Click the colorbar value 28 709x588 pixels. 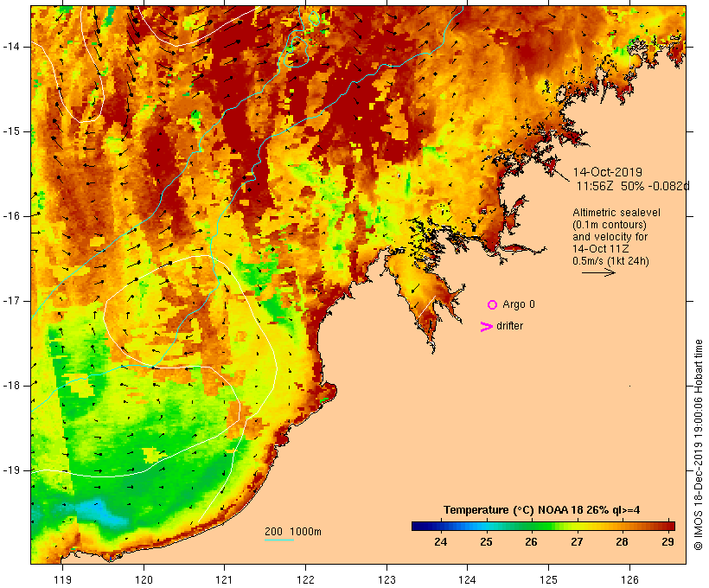623,541
